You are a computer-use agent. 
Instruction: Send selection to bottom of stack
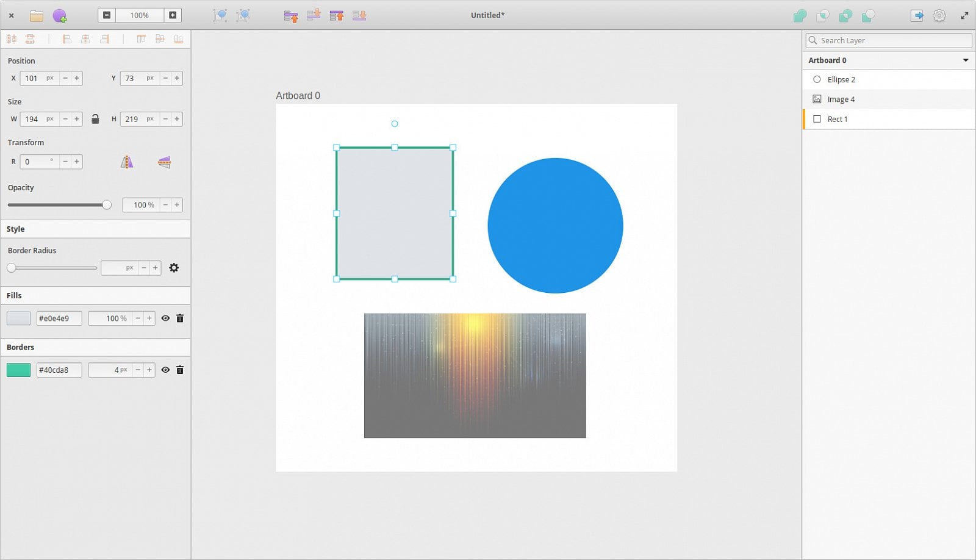click(359, 15)
